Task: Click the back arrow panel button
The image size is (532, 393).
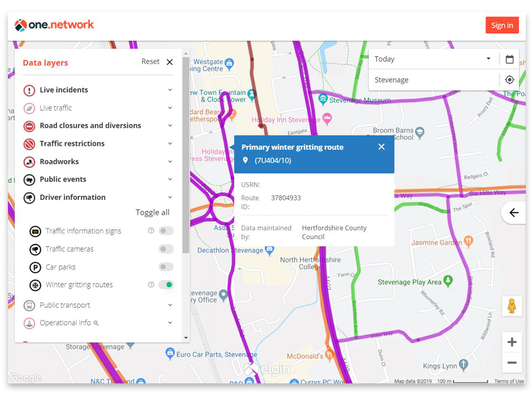Action: [514, 213]
